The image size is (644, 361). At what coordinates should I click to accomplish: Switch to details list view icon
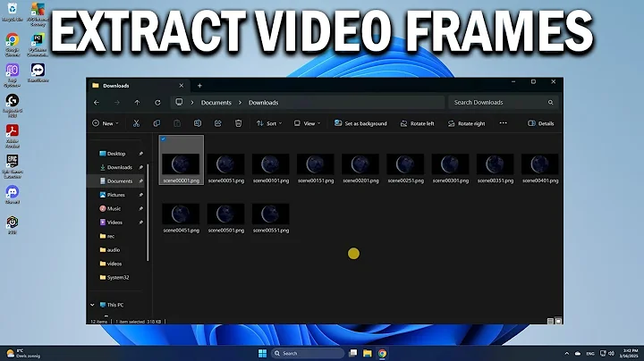tap(550, 321)
